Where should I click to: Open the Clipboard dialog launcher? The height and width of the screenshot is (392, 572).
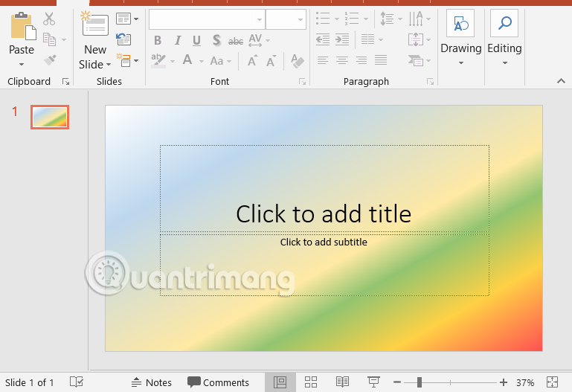65,82
